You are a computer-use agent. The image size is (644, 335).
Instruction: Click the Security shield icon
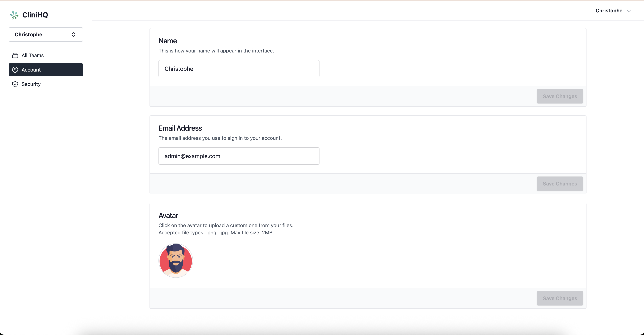click(15, 84)
